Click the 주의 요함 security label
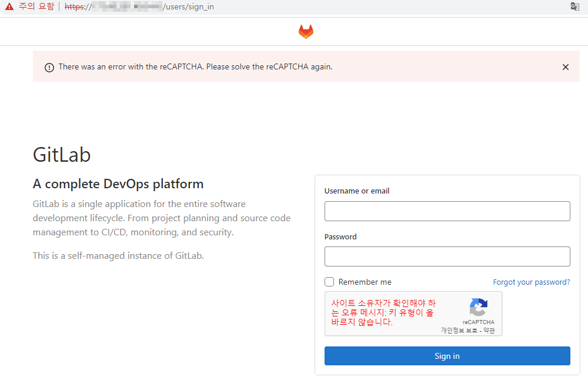 [36, 6]
